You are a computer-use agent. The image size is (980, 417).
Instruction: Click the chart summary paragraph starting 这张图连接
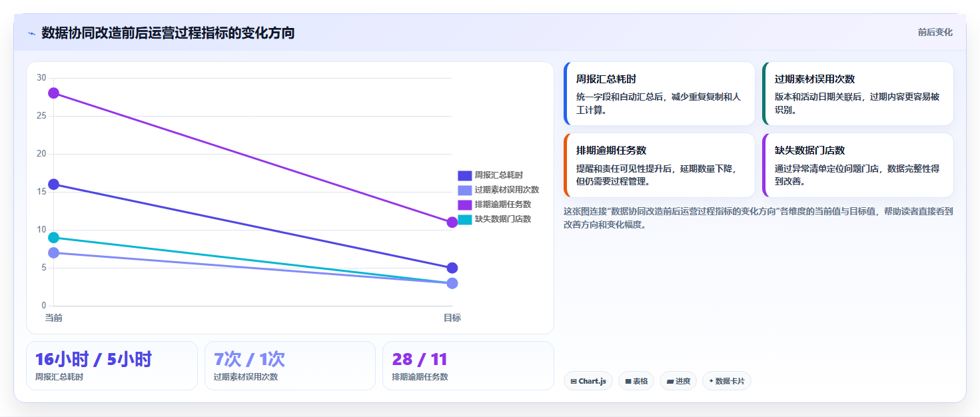pos(758,218)
